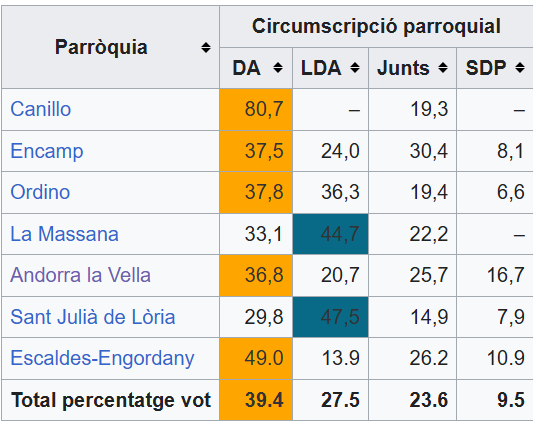Click the teal 47,5 Sant Julià cell
The image size is (533, 422).
pyautogui.click(x=330, y=317)
